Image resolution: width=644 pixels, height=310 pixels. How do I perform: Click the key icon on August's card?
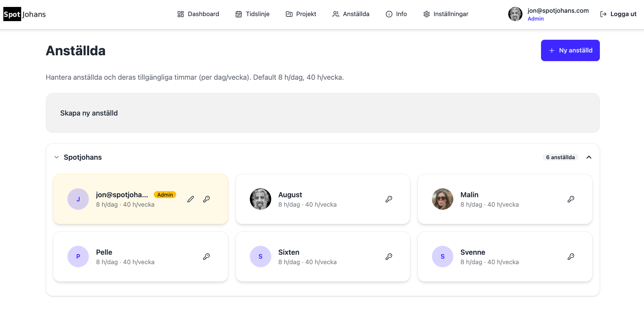[389, 199]
